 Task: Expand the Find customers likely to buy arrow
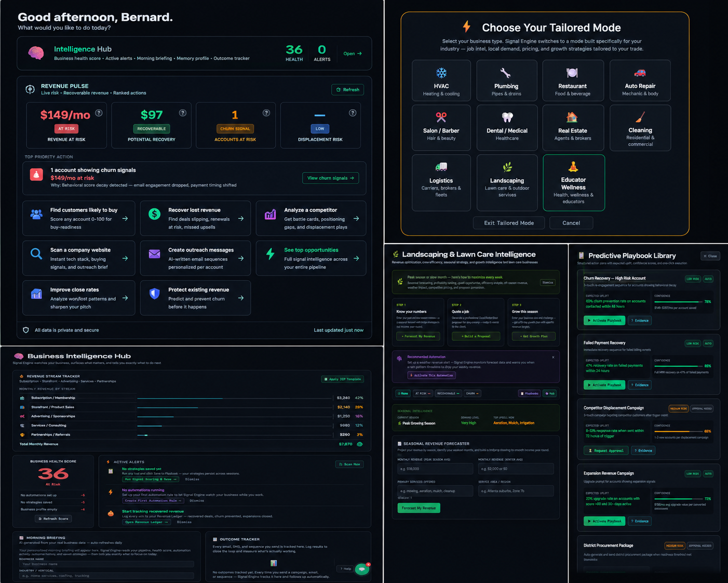click(x=125, y=219)
